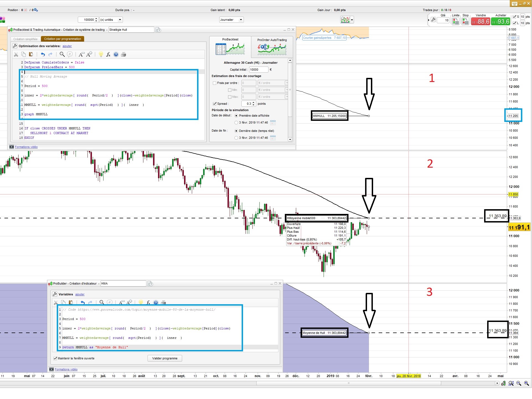
Task: Toggle Maintenir la fenêtre ouverte checkbox
Action: 55,358
